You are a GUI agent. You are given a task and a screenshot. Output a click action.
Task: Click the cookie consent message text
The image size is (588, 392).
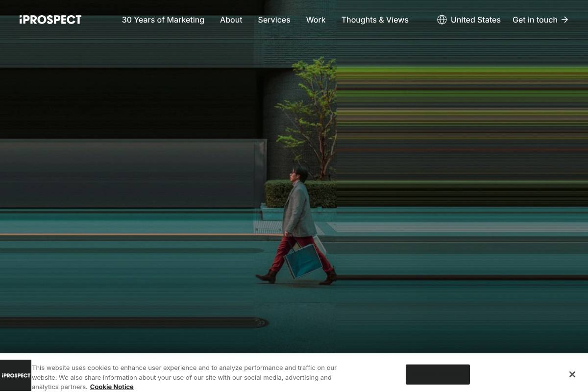tap(184, 377)
